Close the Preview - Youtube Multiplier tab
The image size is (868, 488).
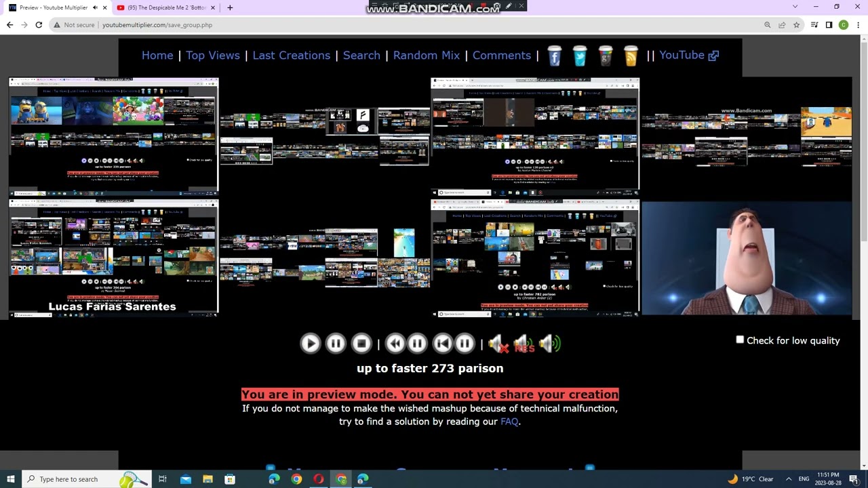point(104,7)
